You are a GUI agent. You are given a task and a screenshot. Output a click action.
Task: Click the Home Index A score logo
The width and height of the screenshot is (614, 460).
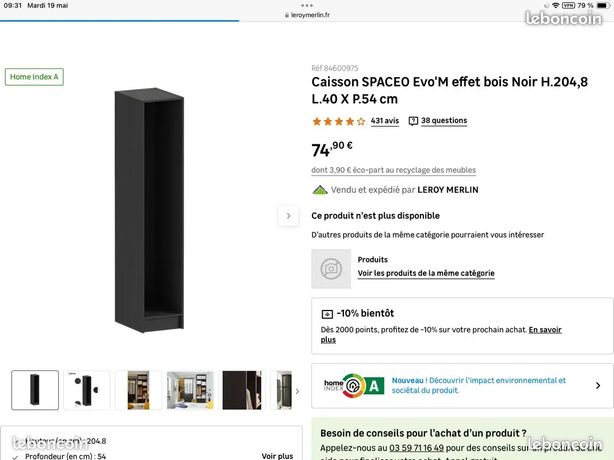[x=354, y=386]
